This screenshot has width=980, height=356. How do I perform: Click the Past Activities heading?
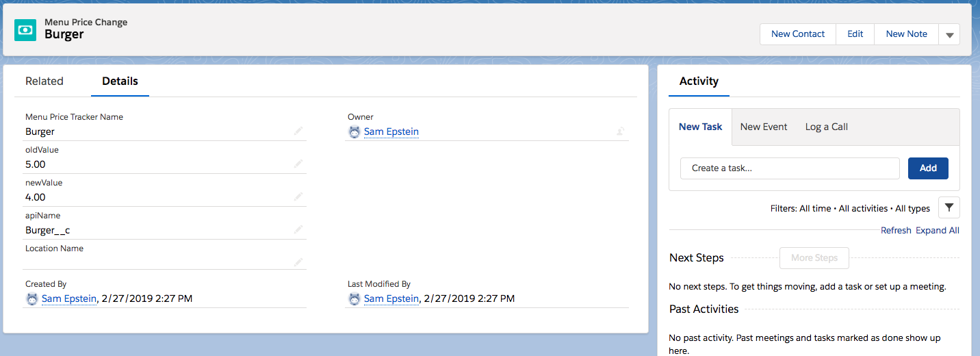[x=704, y=309]
